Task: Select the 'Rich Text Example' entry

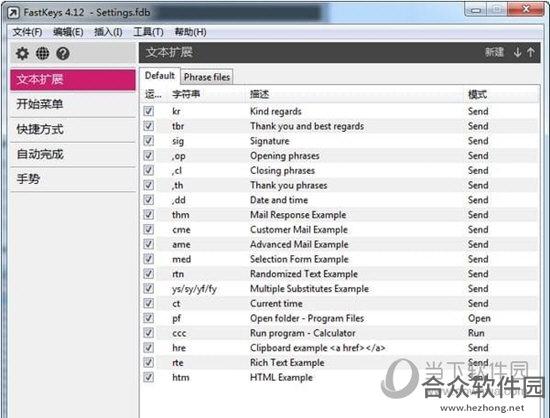Action: tap(287, 363)
